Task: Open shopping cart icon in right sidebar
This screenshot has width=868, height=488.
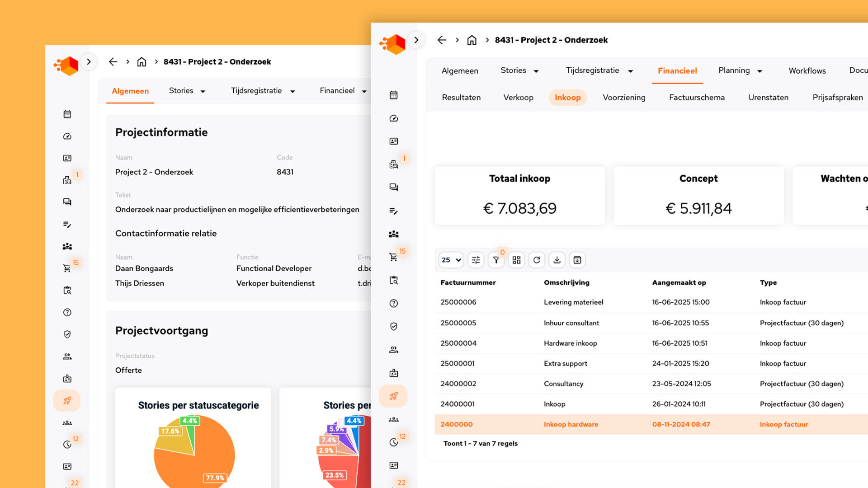Action: pyautogui.click(x=393, y=257)
